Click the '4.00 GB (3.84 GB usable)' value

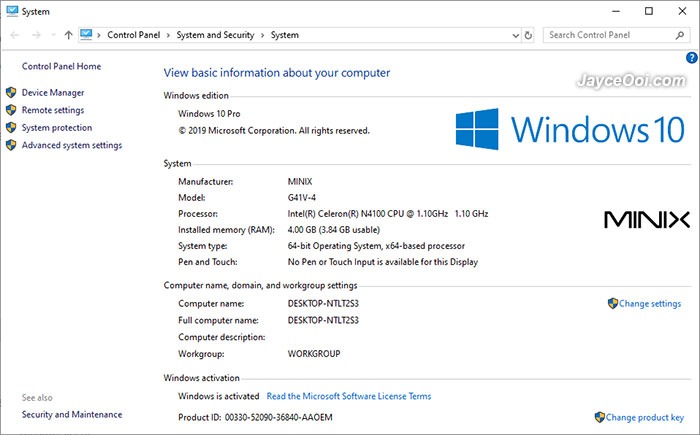coord(333,230)
